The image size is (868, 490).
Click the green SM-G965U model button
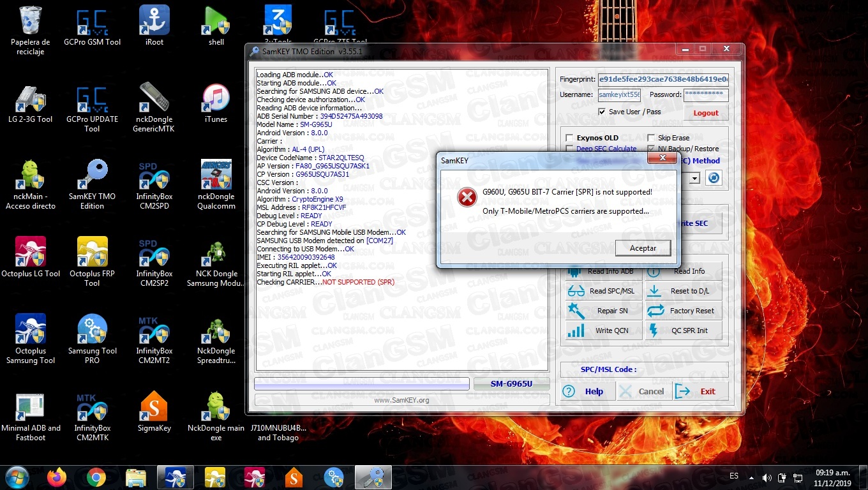pyautogui.click(x=511, y=383)
